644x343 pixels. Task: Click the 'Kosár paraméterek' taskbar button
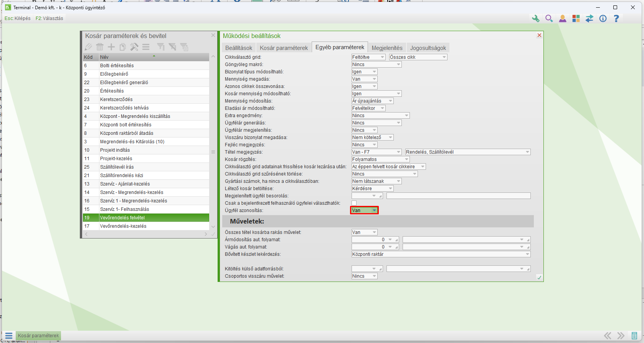pyautogui.click(x=38, y=336)
